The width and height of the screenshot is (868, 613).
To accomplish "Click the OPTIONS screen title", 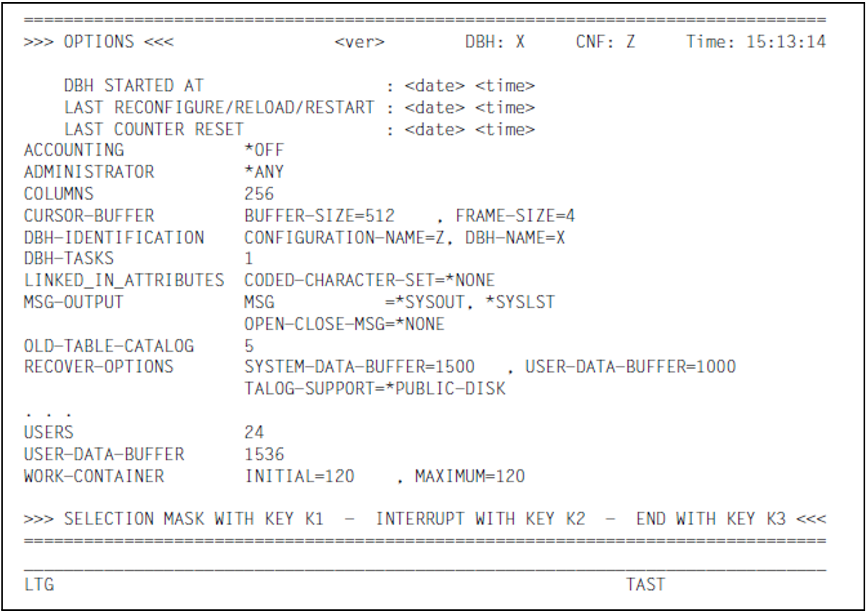I will click(x=99, y=42).
